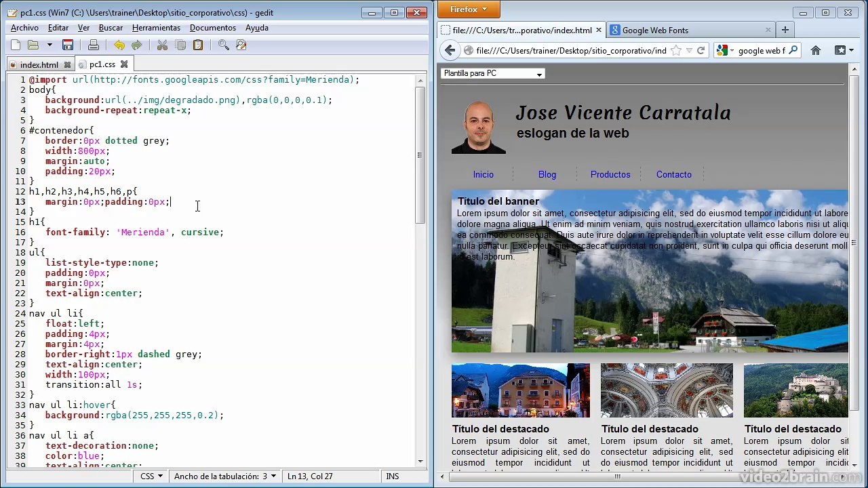
Task: Open the Herramientas menu
Action: [x=156, y=28]
